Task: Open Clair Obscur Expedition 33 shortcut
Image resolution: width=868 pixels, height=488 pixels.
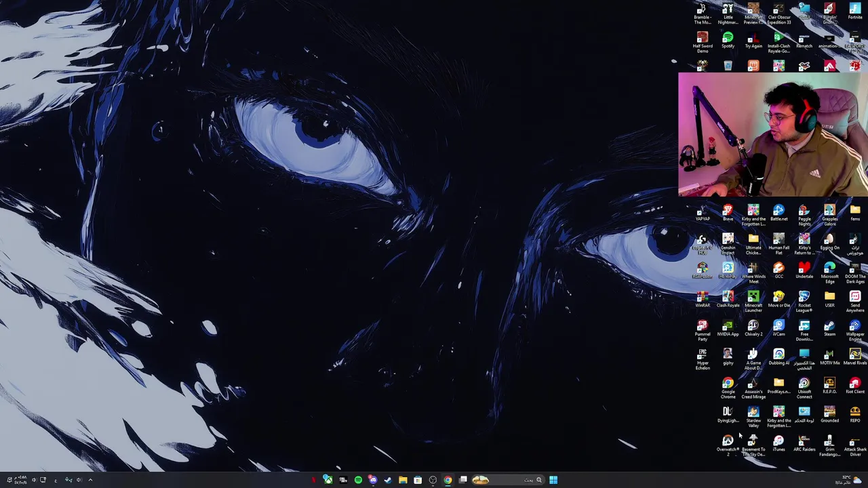Action: [x=778, y=15]
